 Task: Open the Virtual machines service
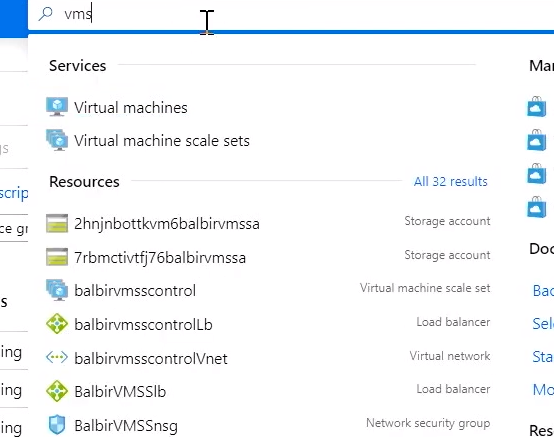(x=131, y=108)
